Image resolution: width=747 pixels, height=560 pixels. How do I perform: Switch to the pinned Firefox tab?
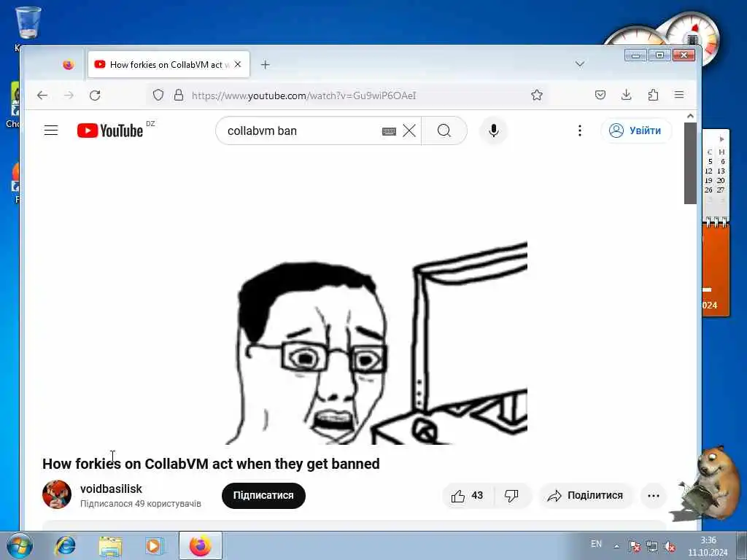point(69,64)
